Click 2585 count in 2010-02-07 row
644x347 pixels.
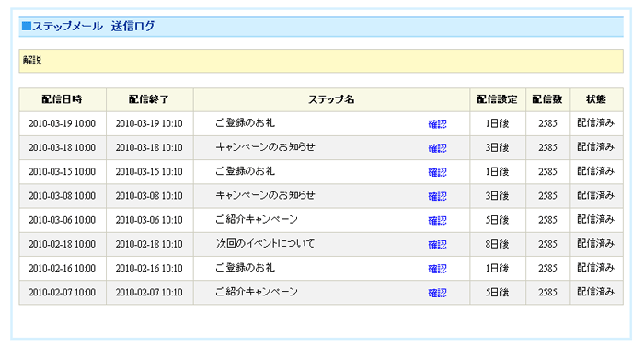point(547,293)
